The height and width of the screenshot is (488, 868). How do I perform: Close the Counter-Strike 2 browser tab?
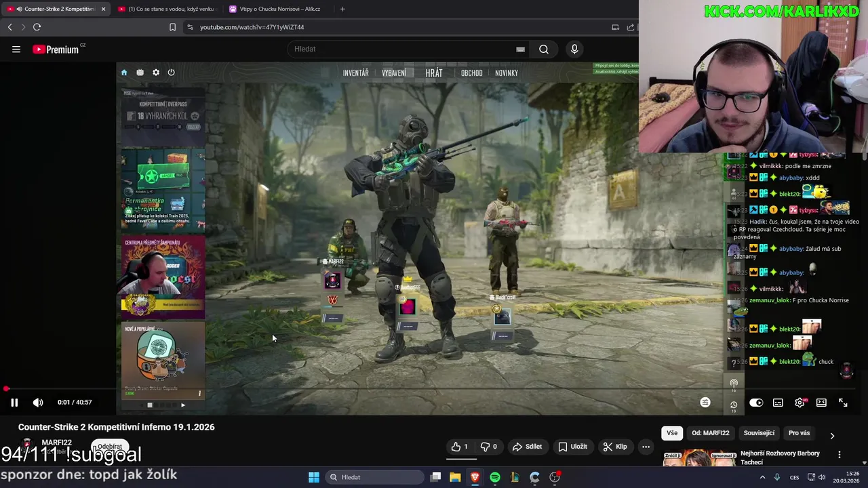coord(103,9)
